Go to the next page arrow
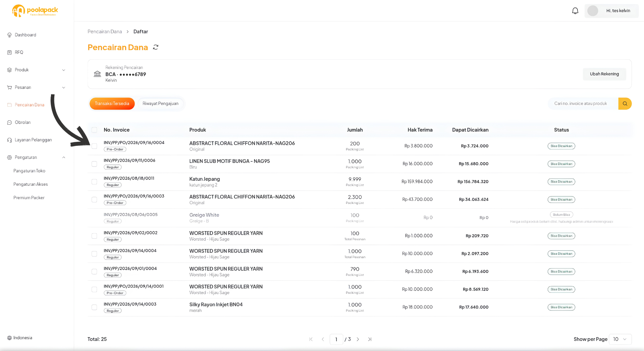The image size is (644, 351). coord(358,339)
